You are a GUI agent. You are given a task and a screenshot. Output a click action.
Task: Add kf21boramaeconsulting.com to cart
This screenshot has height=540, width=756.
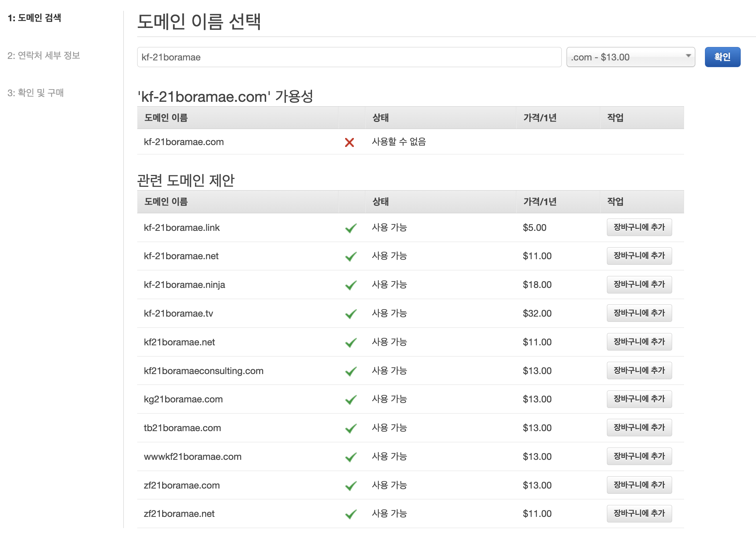639,371
